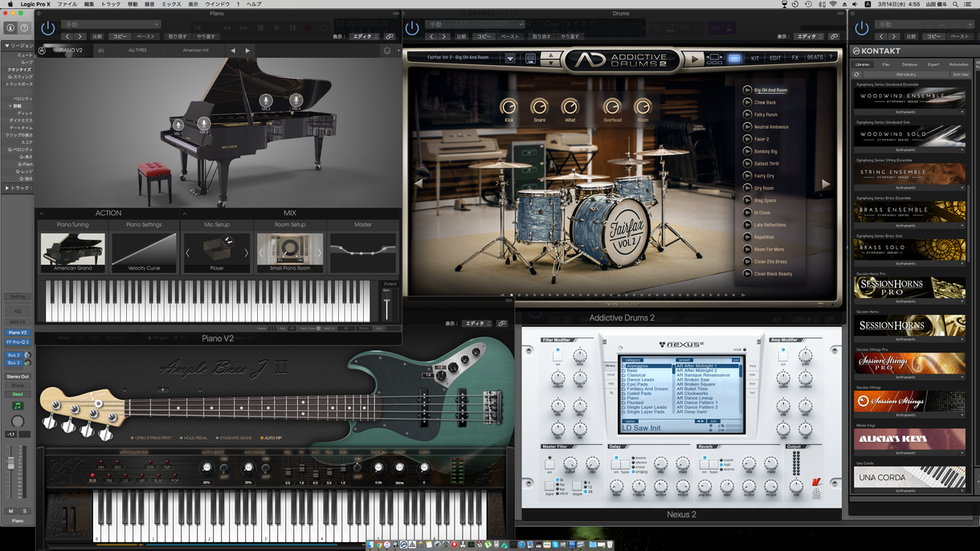980x551 pixels.
Task: Click the compare button in Drums window
Action: (x=461, y=37)
